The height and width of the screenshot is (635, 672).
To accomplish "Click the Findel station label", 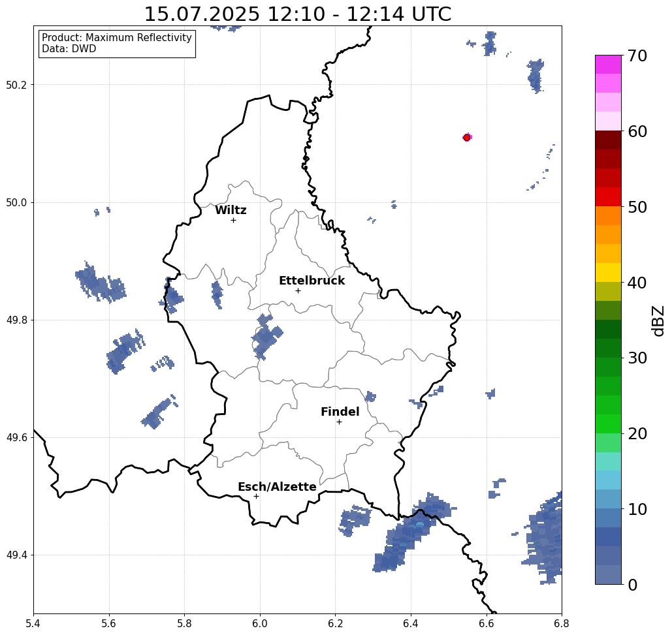I will [340, 412].
